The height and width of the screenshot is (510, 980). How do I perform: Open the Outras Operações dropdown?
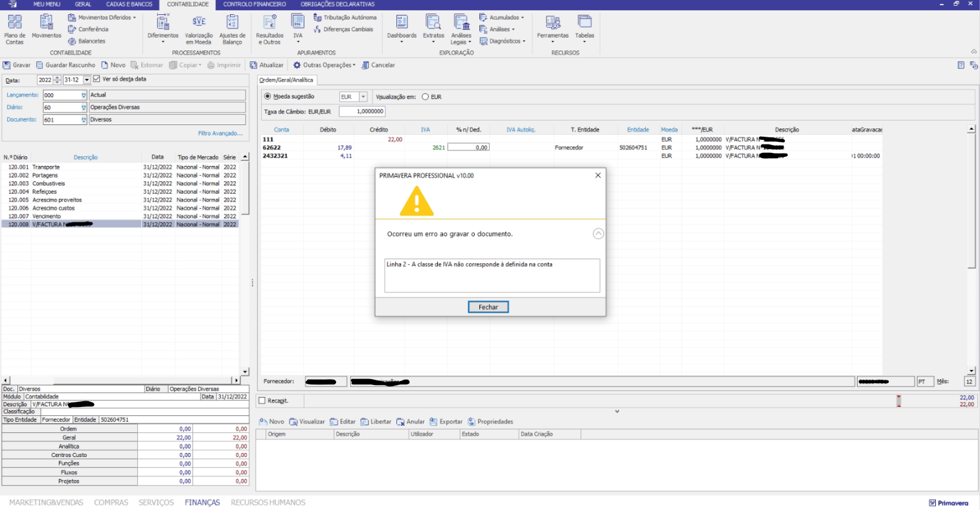pos(324,65)
